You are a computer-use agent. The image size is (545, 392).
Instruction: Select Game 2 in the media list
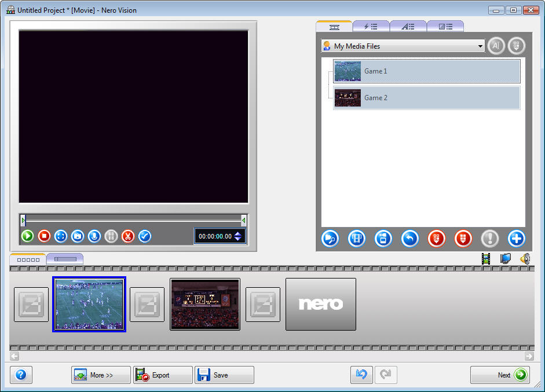coord(427,98)
